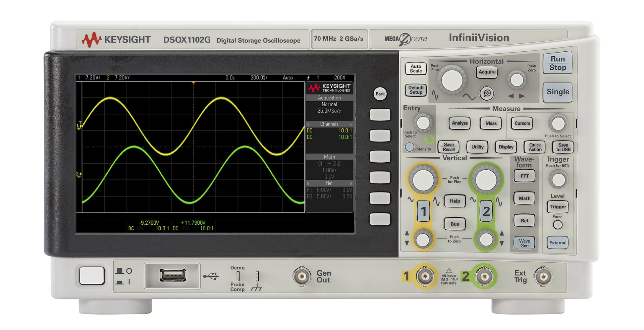The width and height of the screenshot is (644, 330).
Task: Toggle channel 2 with the green 2 button
Action: (x=486, y=211)
